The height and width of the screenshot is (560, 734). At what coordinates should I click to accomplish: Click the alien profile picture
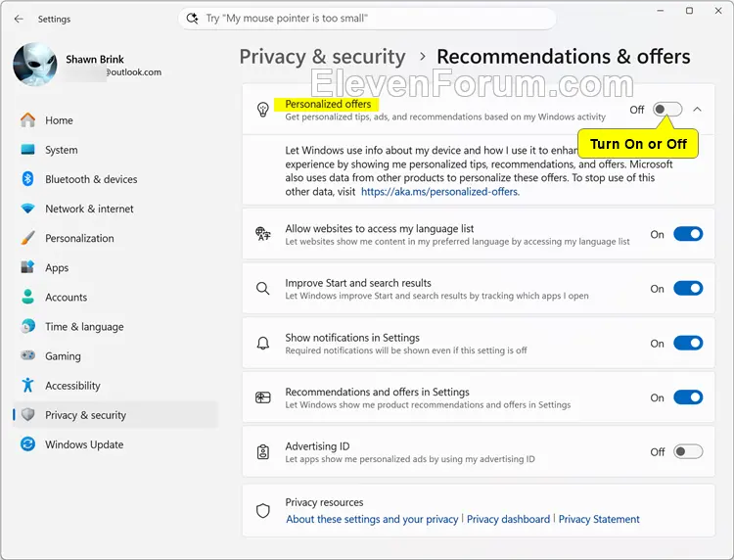pos(35,65)
